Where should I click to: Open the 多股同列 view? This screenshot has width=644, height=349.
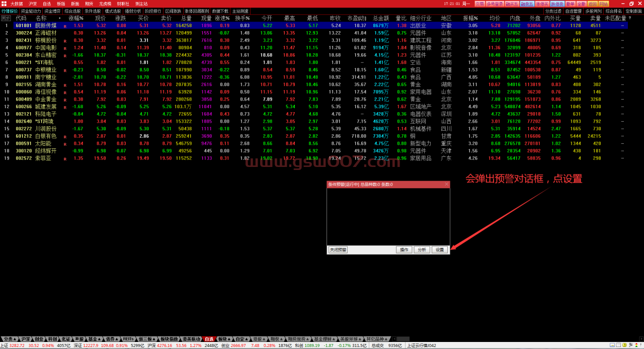(593, 11)
